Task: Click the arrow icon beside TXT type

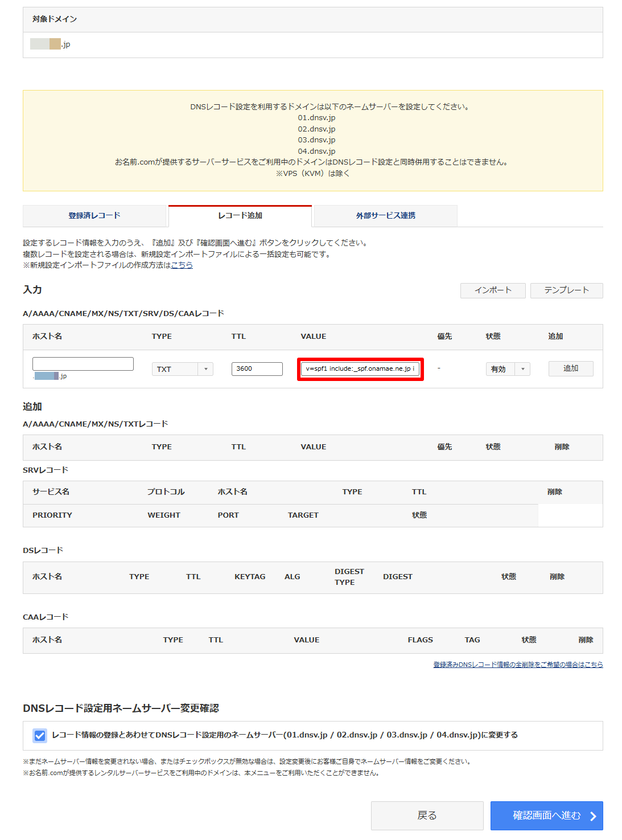Action: [205, 369]
